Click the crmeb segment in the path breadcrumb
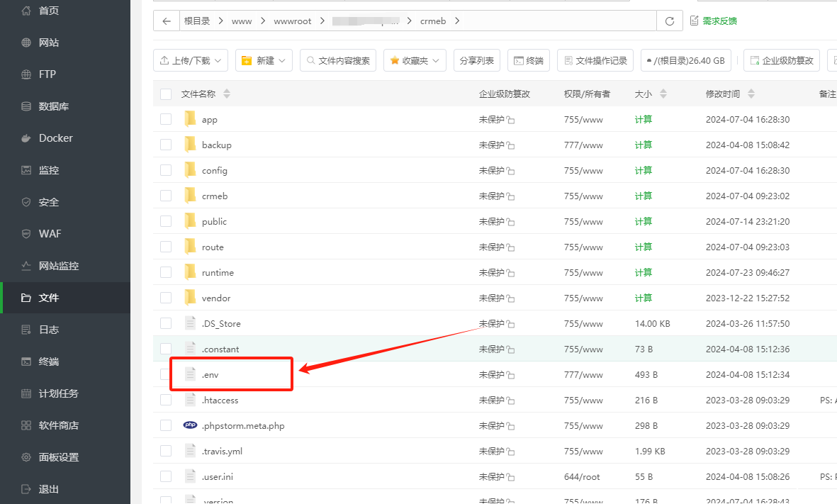This screenshot has height=504, width=837. pos(433,21)
